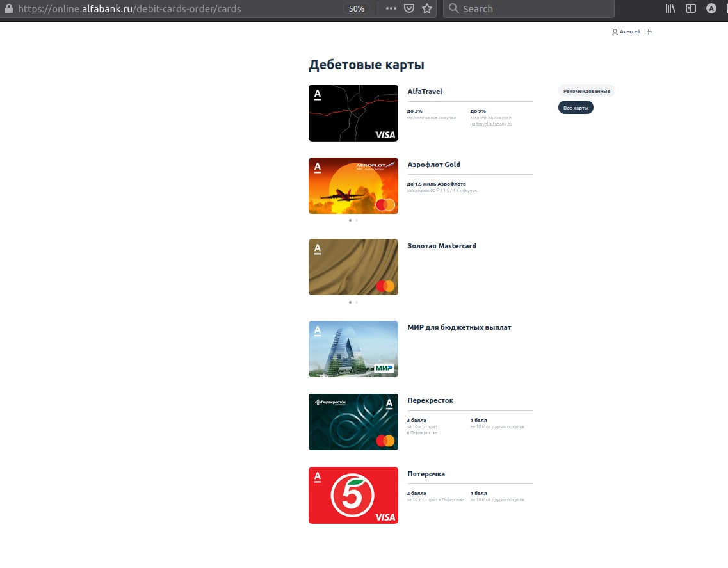Bookmark this page with the star icon
The width and height of the screenshot is (728, 568).
pos(427,8)
